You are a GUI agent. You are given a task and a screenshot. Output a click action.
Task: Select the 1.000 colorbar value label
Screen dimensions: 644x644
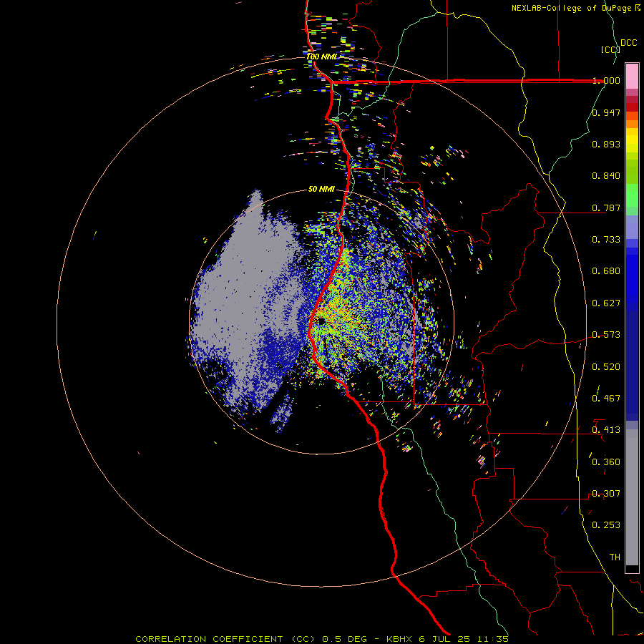point(606,80)
